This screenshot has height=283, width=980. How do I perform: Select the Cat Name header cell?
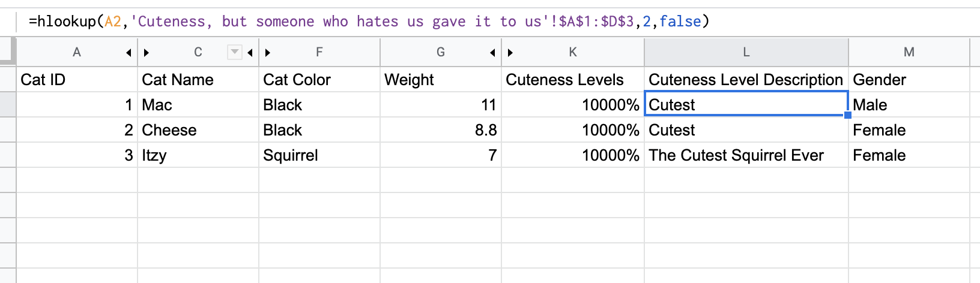tap(198, 79)
